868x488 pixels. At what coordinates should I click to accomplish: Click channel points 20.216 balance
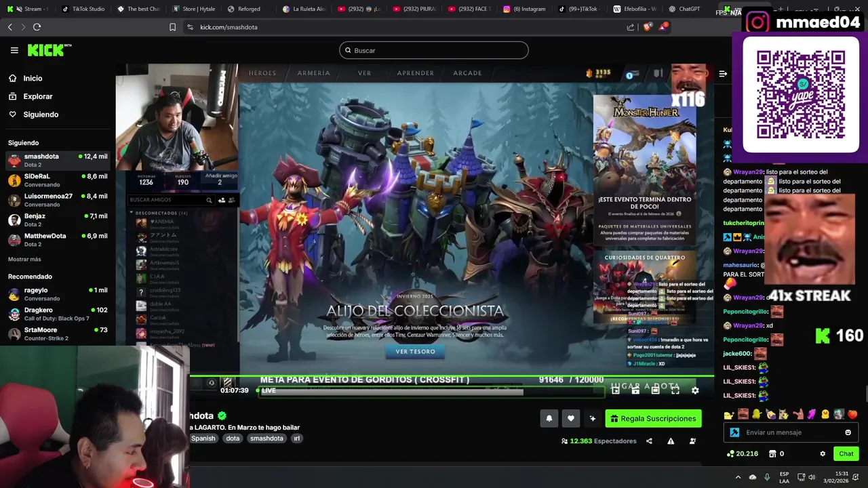(x=743, y=454)
